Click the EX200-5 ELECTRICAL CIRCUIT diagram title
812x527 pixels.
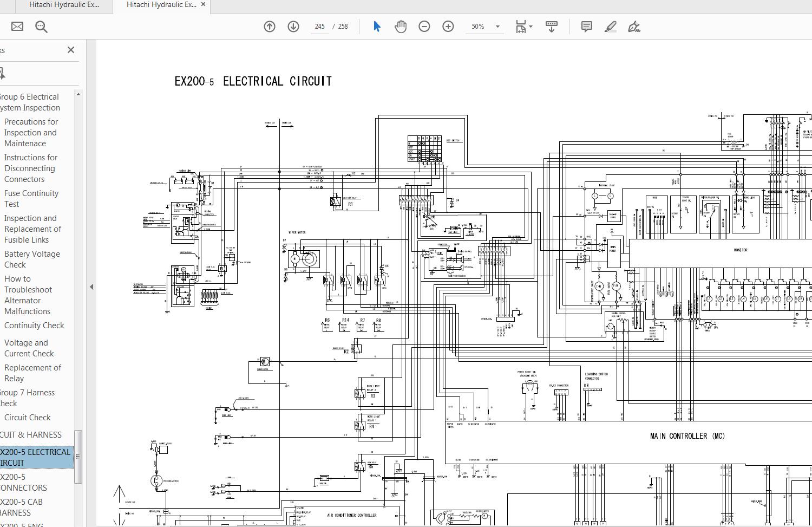coord(253,81)
